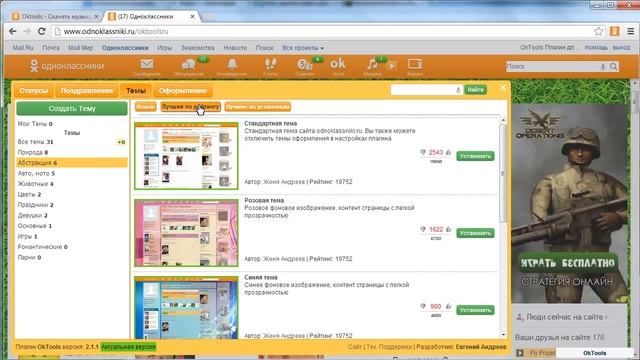This screenshot has width=640, height=360.
Task: Reload the page
Action: [42, 31]
